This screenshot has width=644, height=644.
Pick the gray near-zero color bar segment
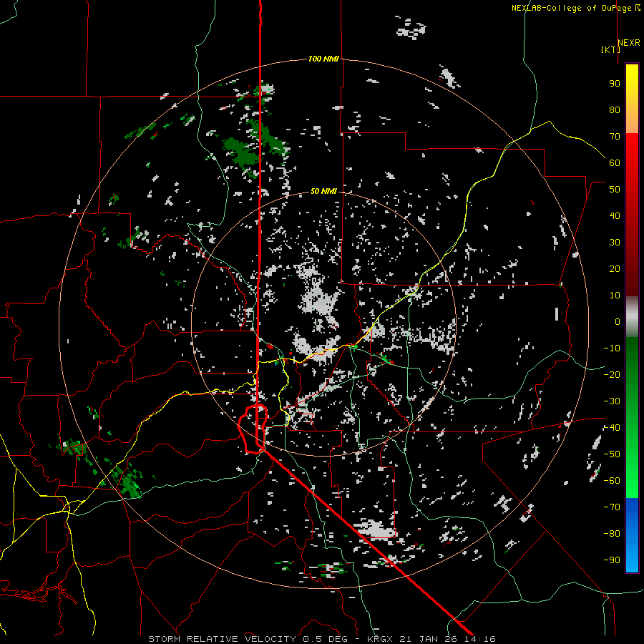pos(632,317)
